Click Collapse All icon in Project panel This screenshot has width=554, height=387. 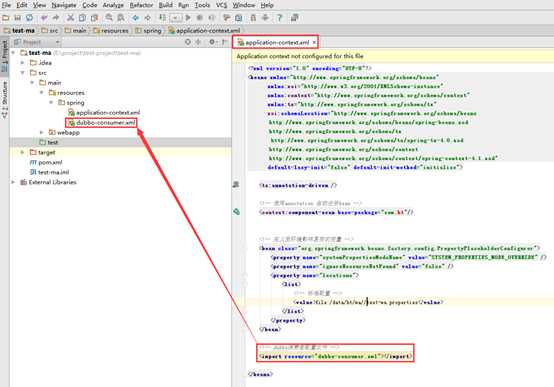(x=198, y=42)
